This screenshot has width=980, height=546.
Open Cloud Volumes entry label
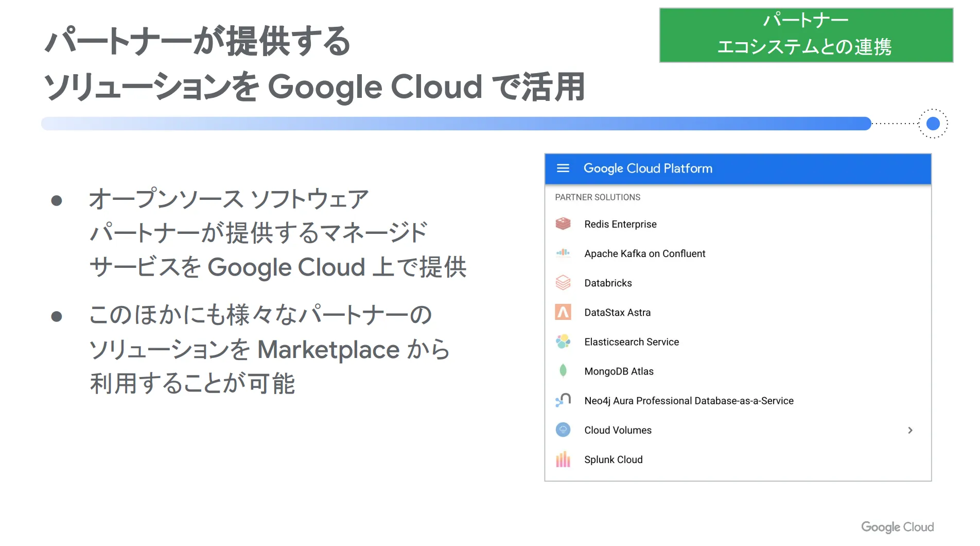coord(618,430)
